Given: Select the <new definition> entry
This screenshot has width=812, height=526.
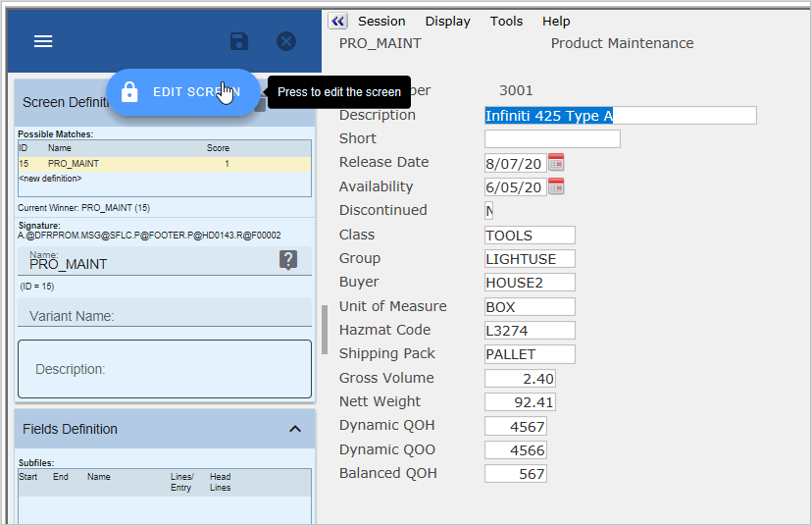Looking at the screenshot, I should point(51,179).
